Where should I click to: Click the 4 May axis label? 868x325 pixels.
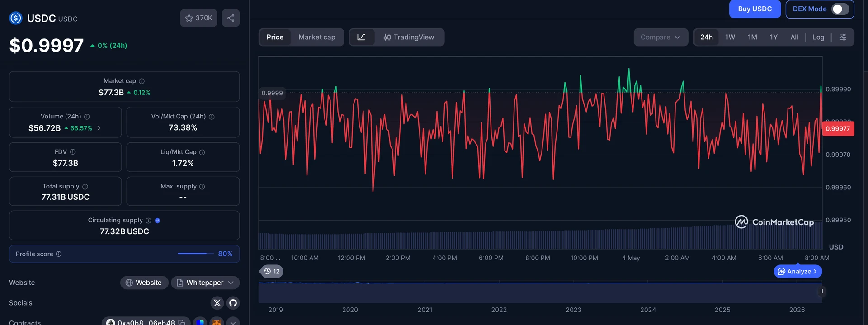[631, 258]
